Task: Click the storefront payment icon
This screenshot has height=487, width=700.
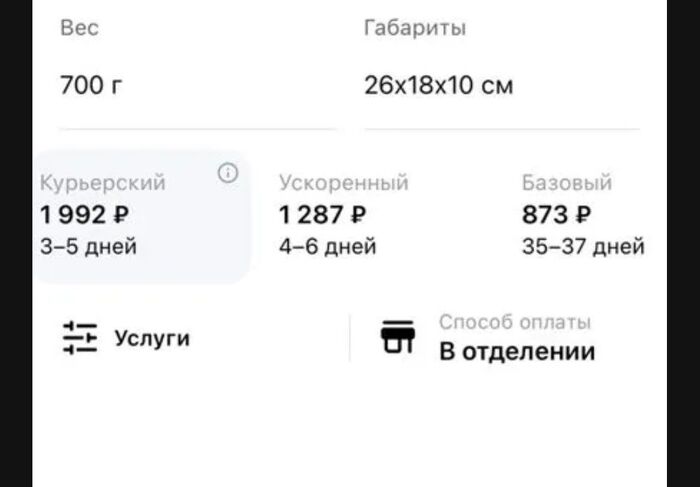Action: [x=397, y=338]
